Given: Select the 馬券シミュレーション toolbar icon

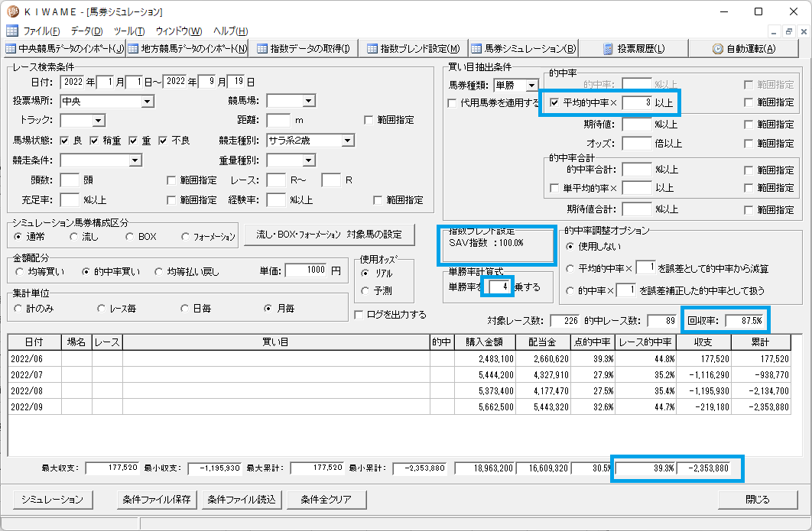Looking at the screenshot, I should [x=476, y=49].
